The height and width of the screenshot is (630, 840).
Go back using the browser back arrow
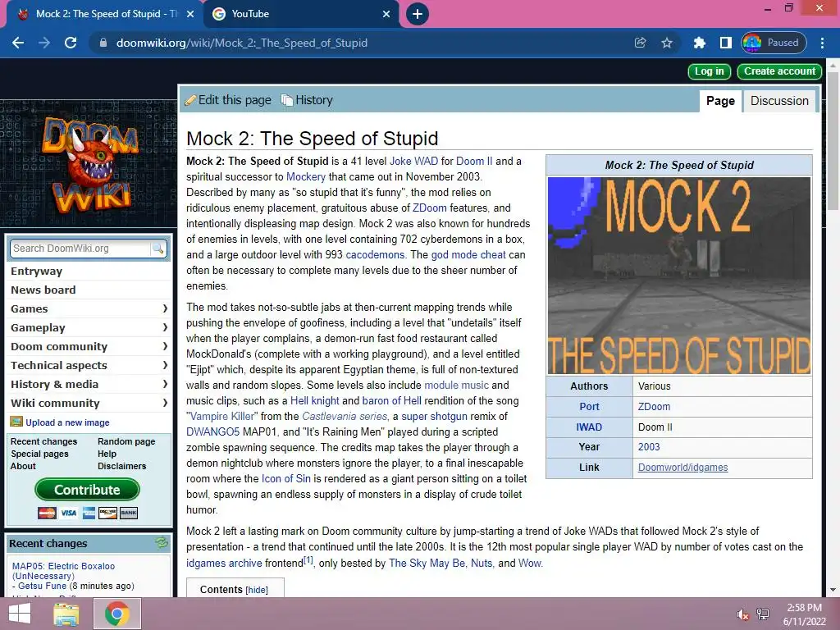tap(18, 43)
